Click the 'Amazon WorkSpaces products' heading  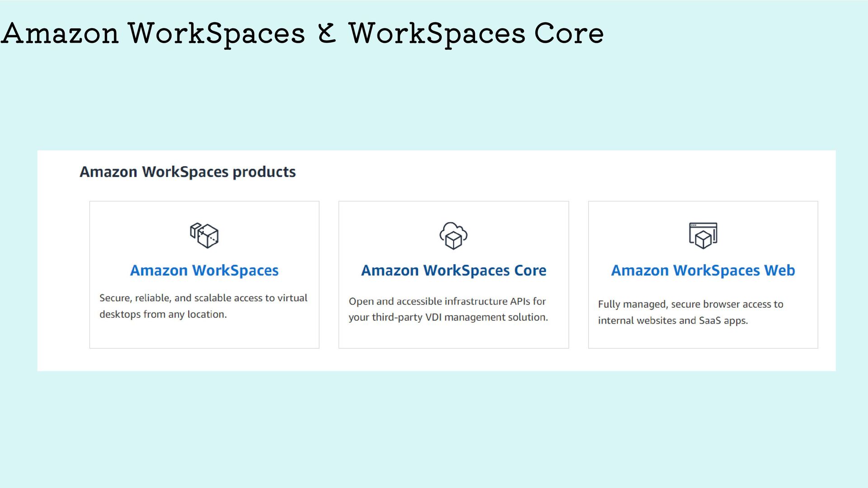point(188,172)
